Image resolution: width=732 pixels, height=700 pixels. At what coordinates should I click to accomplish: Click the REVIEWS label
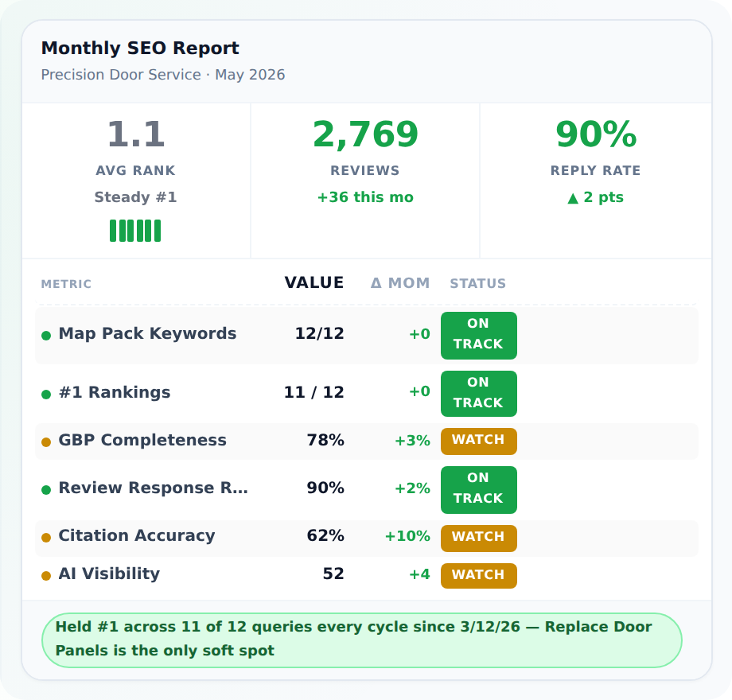(365, 170)
